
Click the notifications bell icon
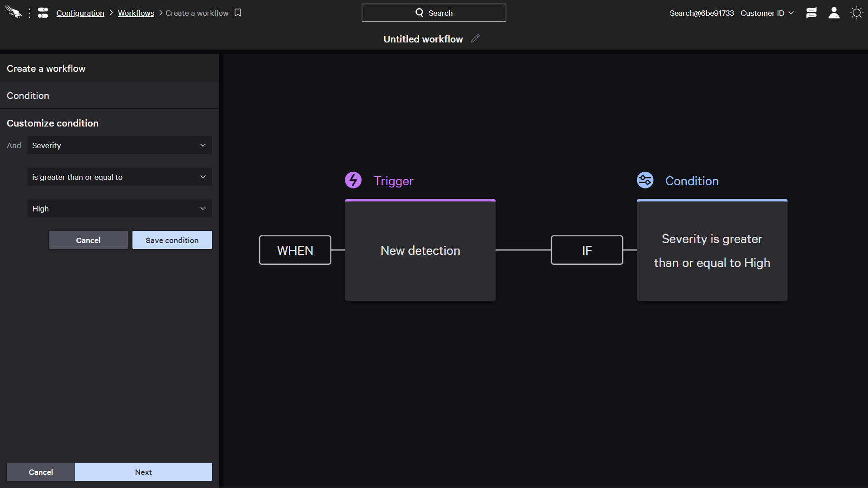tap(811, 13)
